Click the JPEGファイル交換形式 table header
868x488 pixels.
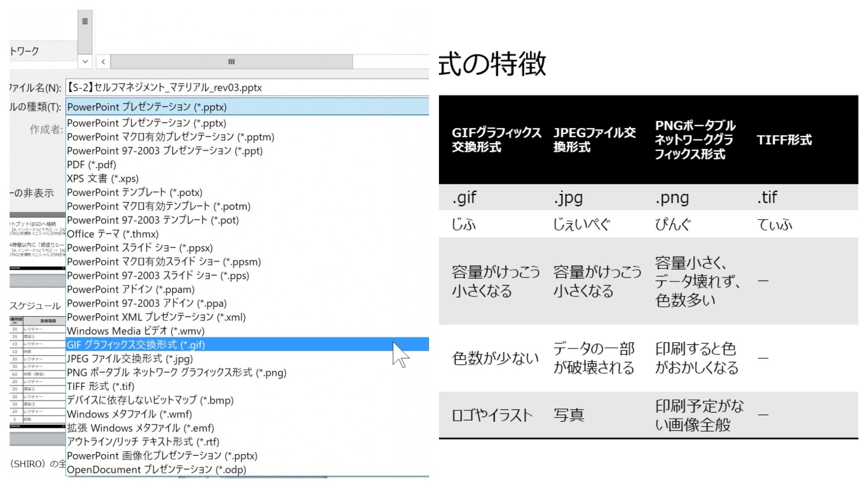tap(594, 140)
